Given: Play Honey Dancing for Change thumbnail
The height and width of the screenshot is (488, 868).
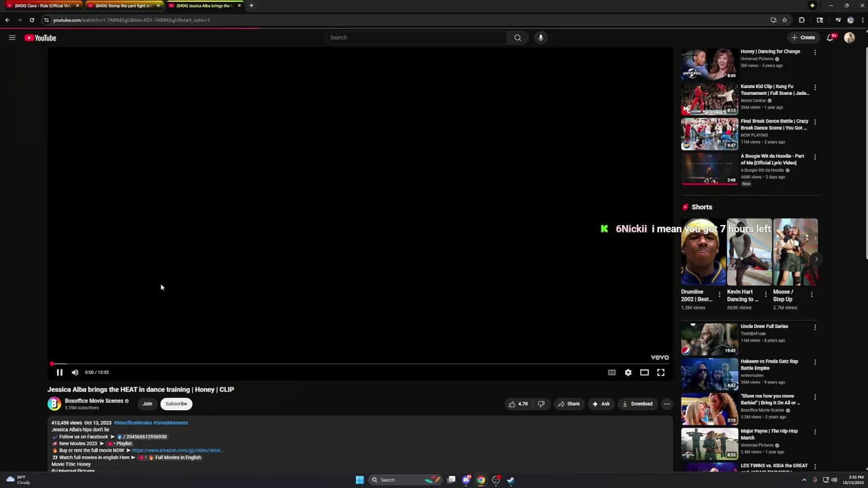Looking at the screenshot, I should (x=709, y=64).
